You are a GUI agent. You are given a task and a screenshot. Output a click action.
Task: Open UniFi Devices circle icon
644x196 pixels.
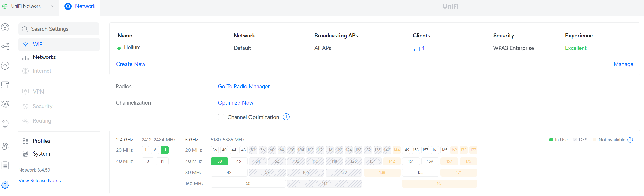(x=5, y=66)
